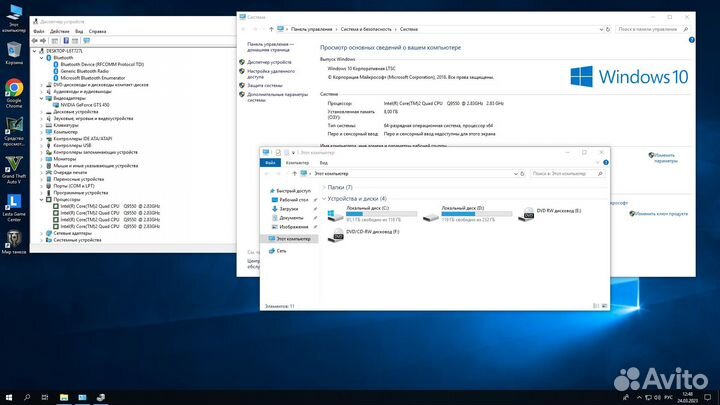Click the scan hardware monitor icon in Device Manager toolbar

[x=86, y=41]
